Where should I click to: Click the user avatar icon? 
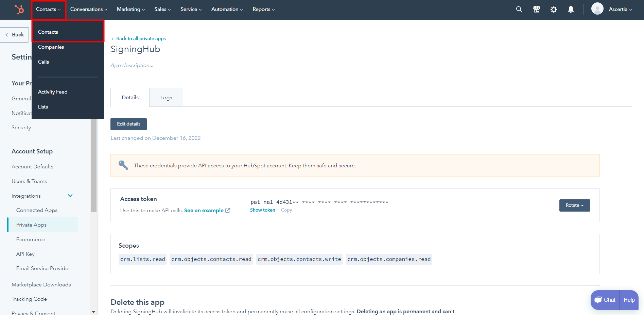pyautogui.click(x=597, y=9)
